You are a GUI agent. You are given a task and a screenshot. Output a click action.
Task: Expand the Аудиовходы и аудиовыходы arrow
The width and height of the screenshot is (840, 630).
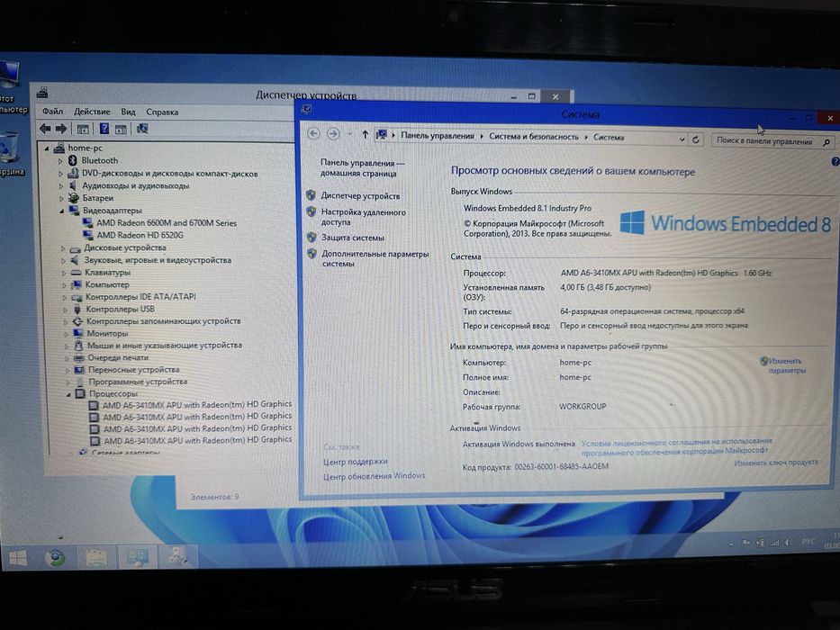point(61,186)
